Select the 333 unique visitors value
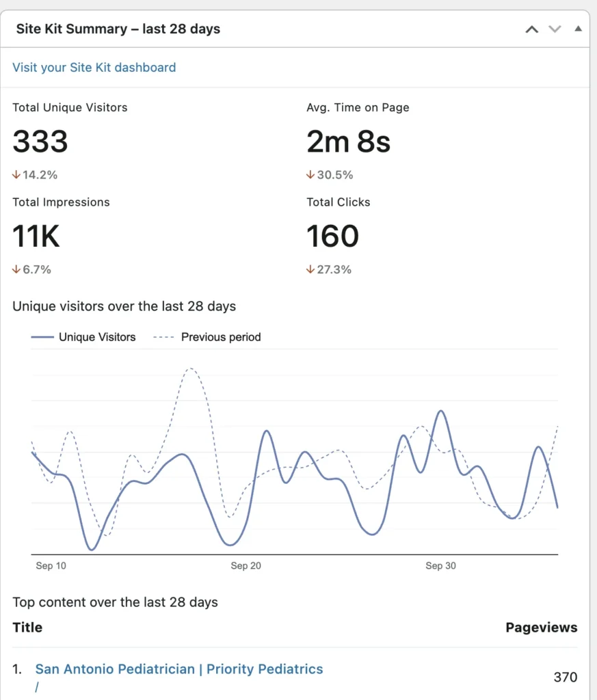597x700 pixels. (40, 142)
